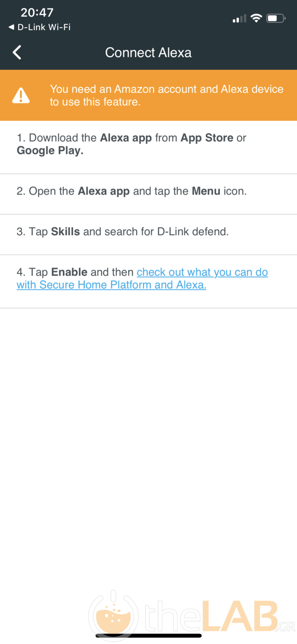Tap the warning triangle icon

(21, 95)
